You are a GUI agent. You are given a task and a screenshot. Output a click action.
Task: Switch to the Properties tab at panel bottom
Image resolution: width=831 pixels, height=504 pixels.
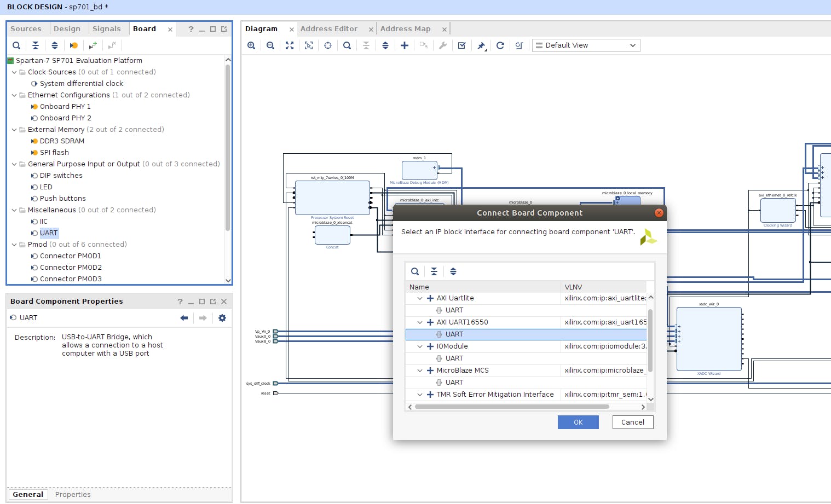(x=73, y=495)
